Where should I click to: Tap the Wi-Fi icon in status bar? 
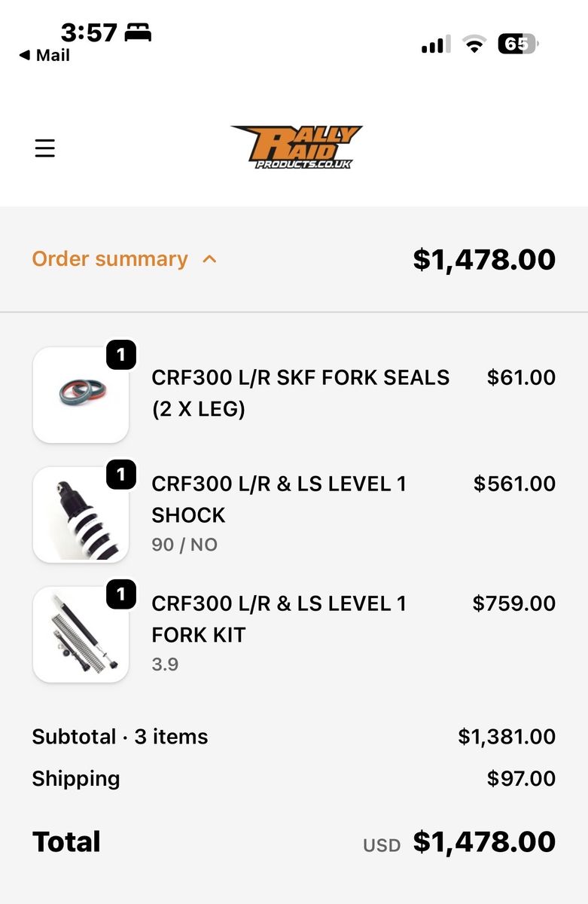click(474, 44)
